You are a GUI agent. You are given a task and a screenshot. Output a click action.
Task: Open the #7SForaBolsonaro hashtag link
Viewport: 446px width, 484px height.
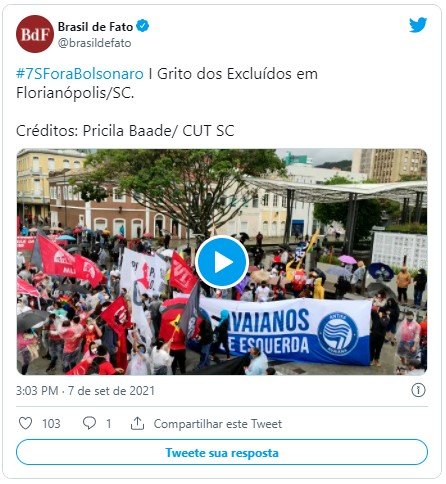click(x=80, y=74)
